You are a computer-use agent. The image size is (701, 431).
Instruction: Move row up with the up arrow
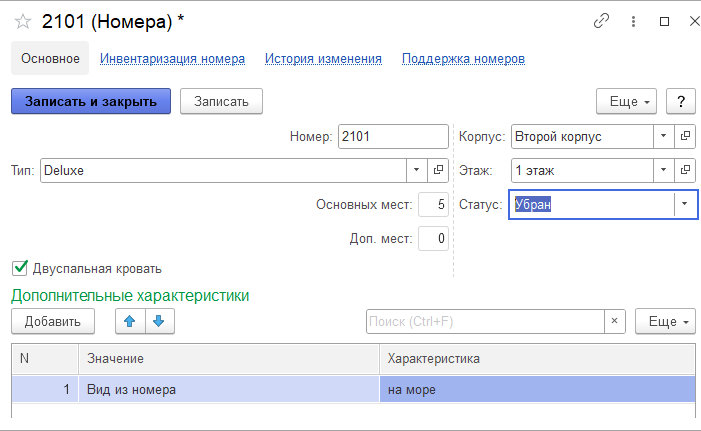[x=130, y=321]
